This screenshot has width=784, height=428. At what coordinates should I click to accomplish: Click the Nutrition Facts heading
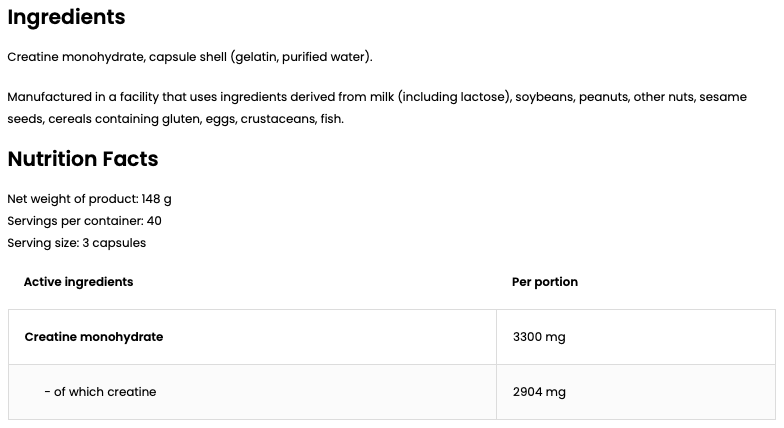(83, 159)
